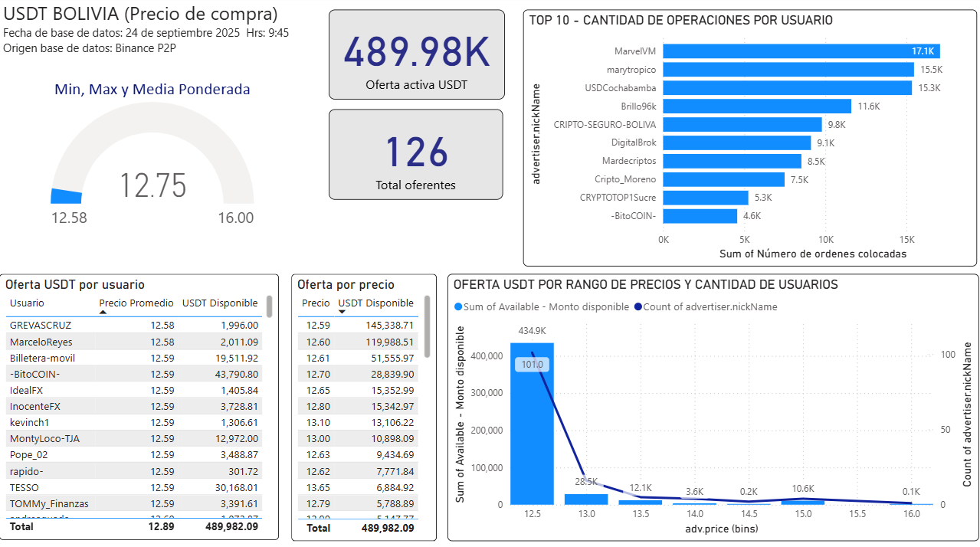Click the USDT BOLIVIA dashboard title

(x=141, y=14)
